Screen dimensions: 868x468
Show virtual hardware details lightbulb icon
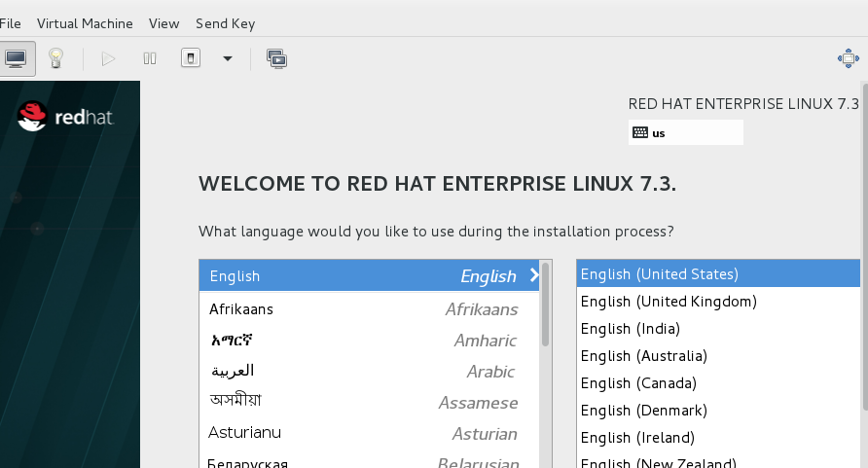tap(55, 58)
